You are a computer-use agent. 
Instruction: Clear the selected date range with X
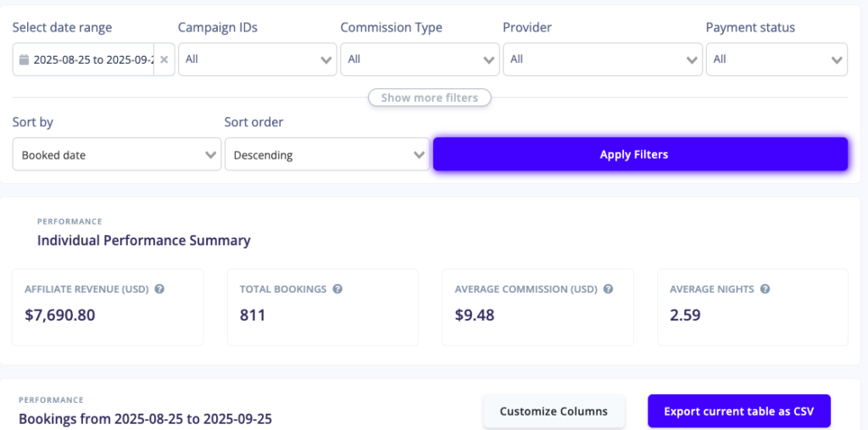(x=164, y=60)
